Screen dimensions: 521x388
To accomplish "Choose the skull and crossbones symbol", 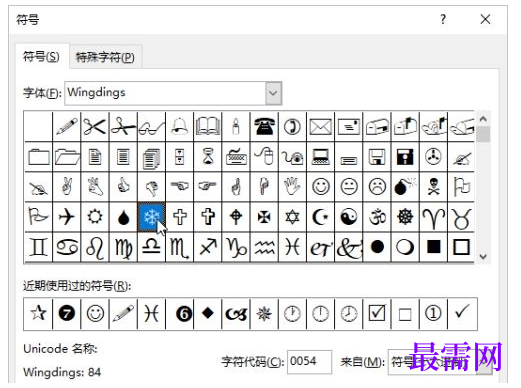I will pos(434,187).
